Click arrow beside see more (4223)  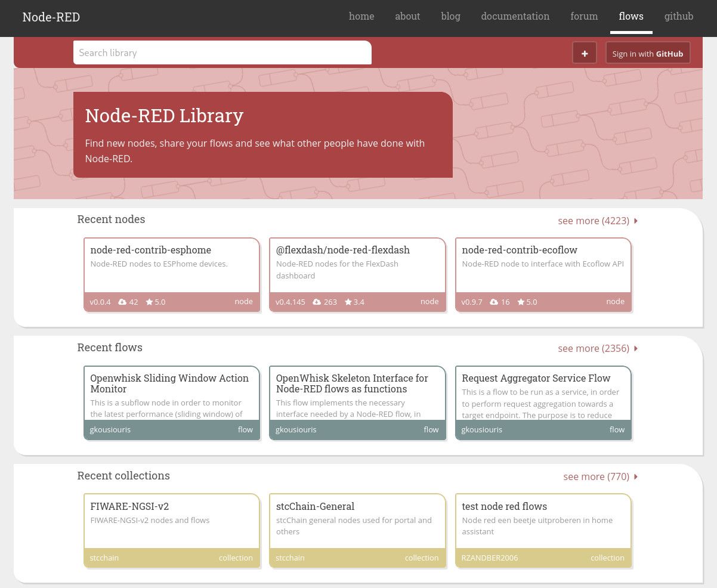(636, 221)
